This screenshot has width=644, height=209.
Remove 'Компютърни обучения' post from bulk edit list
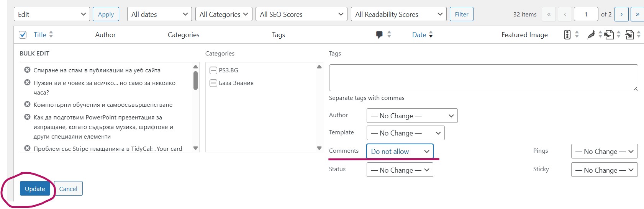[27, 104]
